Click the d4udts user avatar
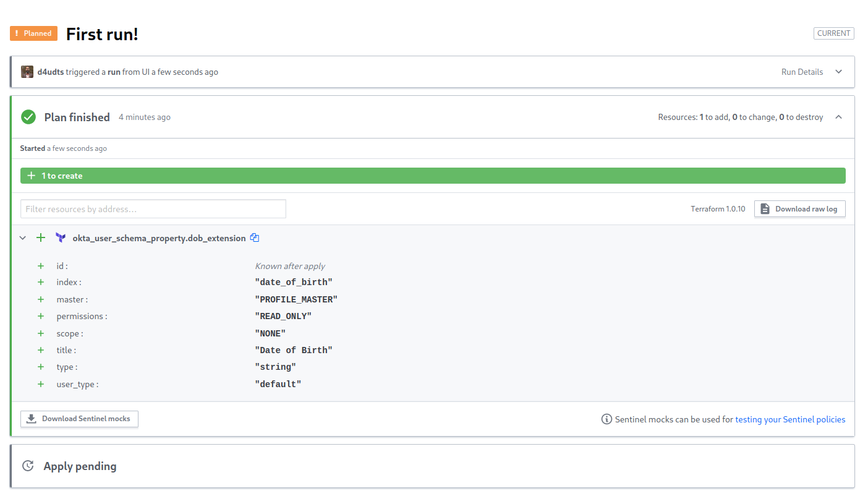This screenshot has width=868, height=496. click(x=27, y=72)
